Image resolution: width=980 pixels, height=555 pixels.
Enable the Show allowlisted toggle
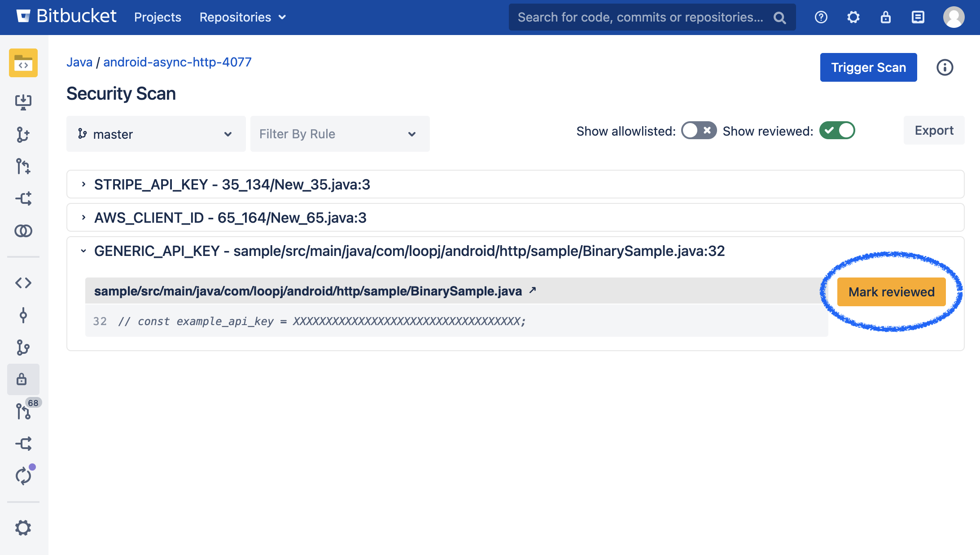tap(698, 131)
